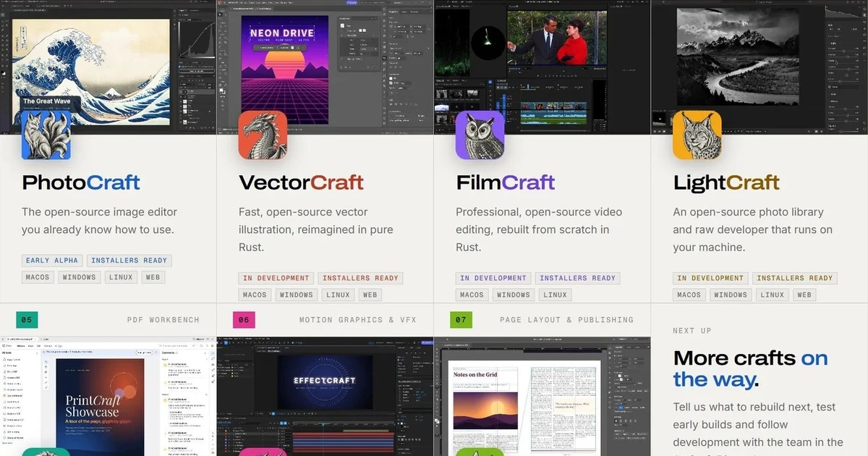Open the EffectCraft motion graphics screenshot
Screen dimensions: 868x456
[x=325, y=396]
